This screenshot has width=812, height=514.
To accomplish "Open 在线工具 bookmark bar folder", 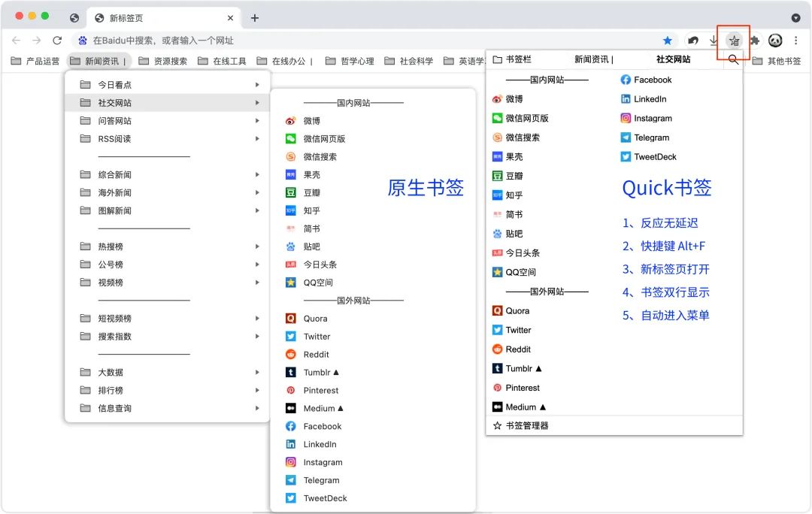I will pyautogui.click(x=222, y=61).
